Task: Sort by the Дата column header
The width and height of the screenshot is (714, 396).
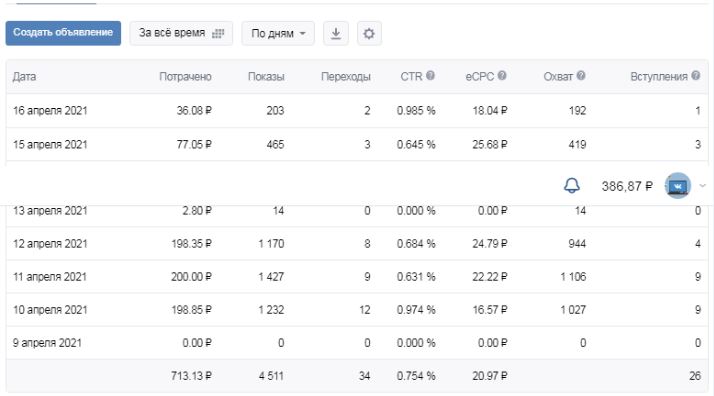Action: 24,76
